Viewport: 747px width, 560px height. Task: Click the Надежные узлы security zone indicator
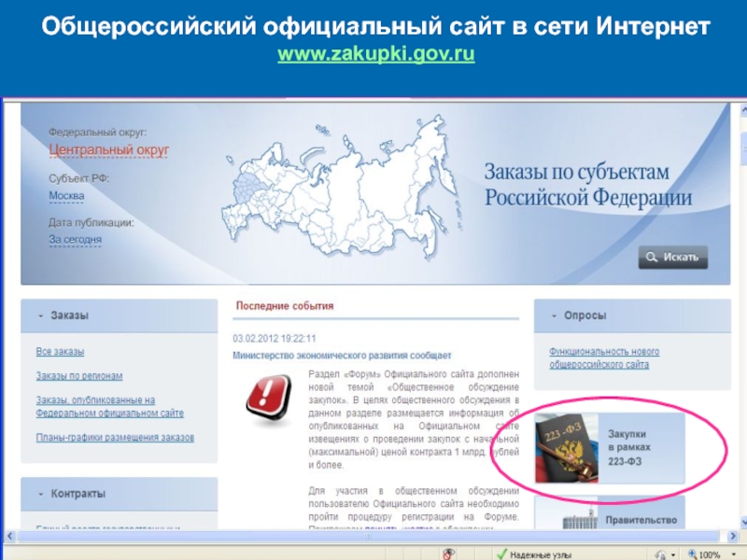click(x=533, y=554)
